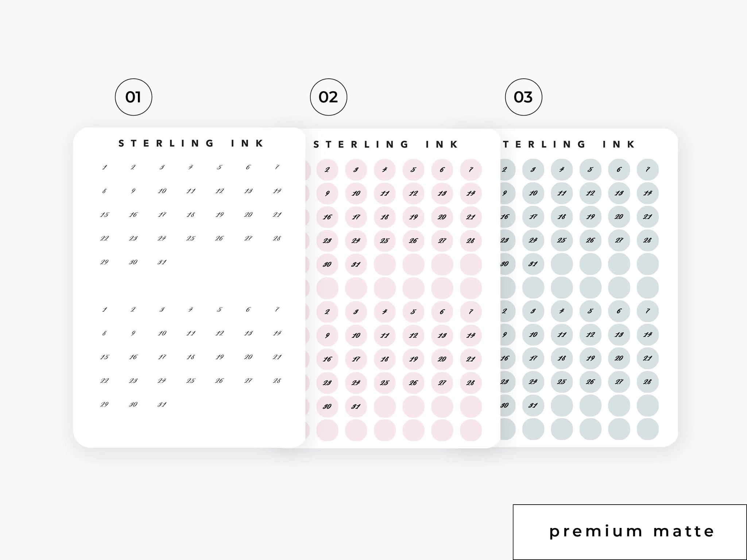747x560 pixels.
Task: Click script number 28 in the white sheet's lower set
Action: coord(277,381)
